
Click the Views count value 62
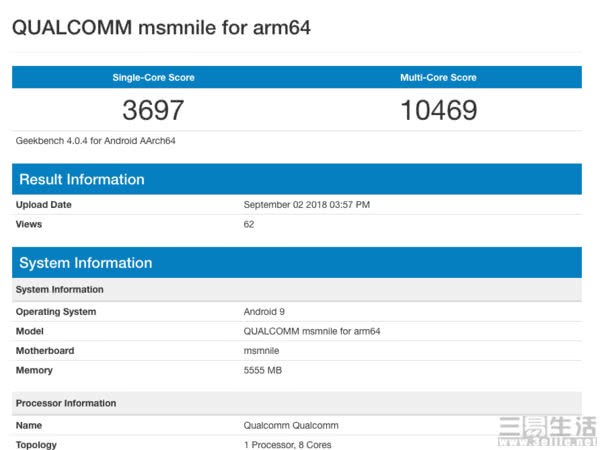click(x=249, y=224)
